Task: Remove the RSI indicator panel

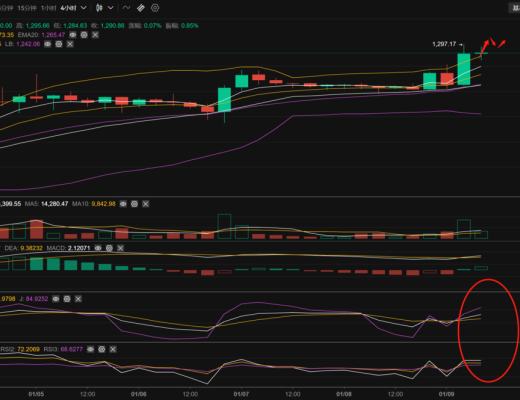Action: (x=113, y=349)
